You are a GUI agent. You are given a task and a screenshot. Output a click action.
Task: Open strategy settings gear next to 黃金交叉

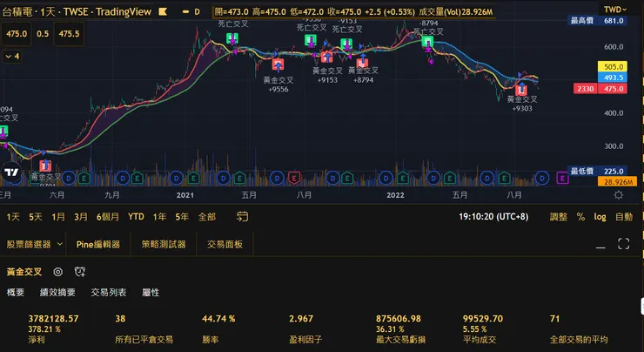click(x=58, y=271)
